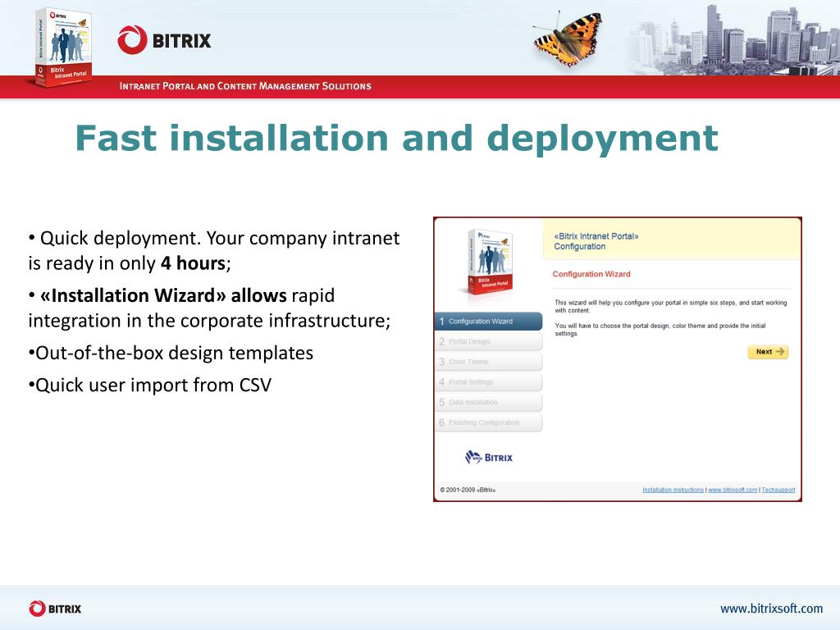
Task: Click 'You will have to choose the portal design' paragraph
Action: click(660, 330)
